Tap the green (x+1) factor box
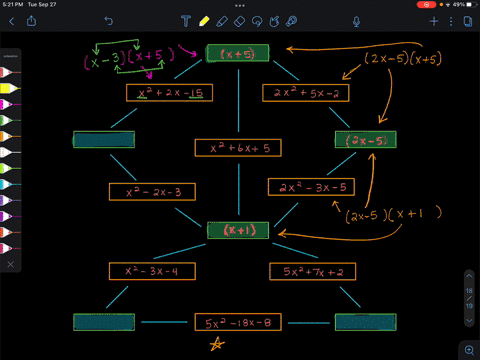This screenshot has width=480, height=360. coord(238,230)
